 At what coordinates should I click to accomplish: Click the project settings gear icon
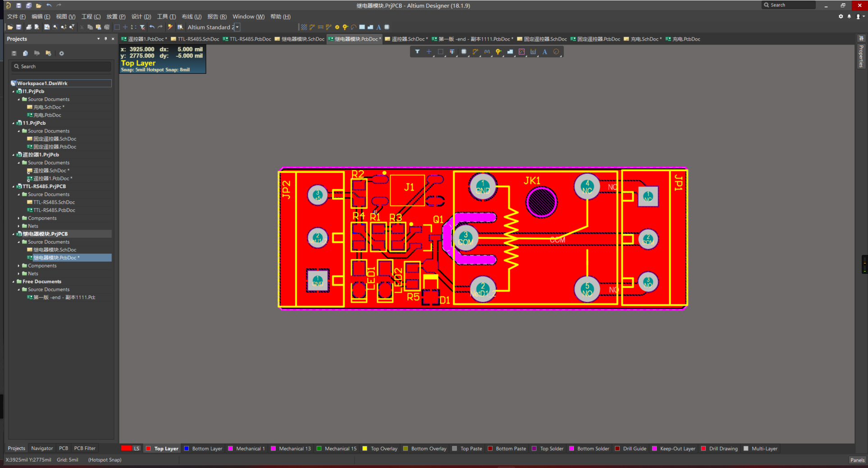[62, 54]
